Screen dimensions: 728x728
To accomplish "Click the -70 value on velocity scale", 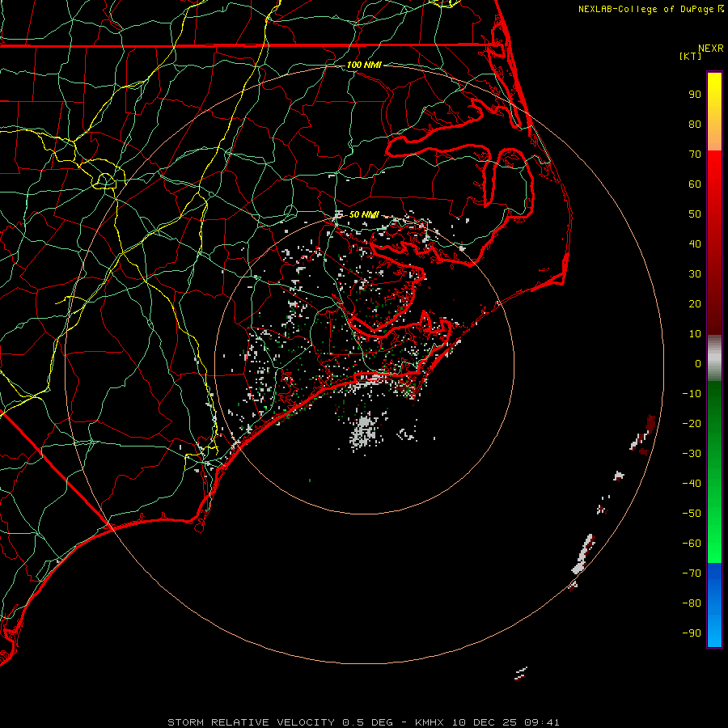I will click(x=692, y=573).
